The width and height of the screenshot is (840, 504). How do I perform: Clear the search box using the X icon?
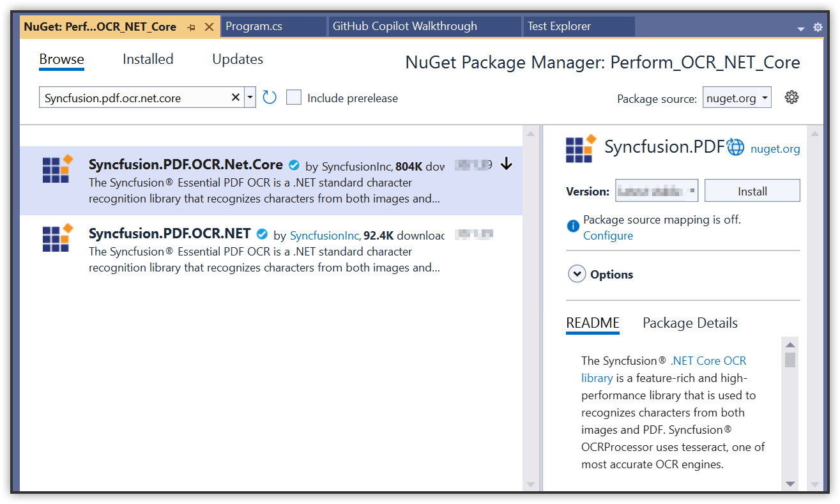click(x=236, y=96)
